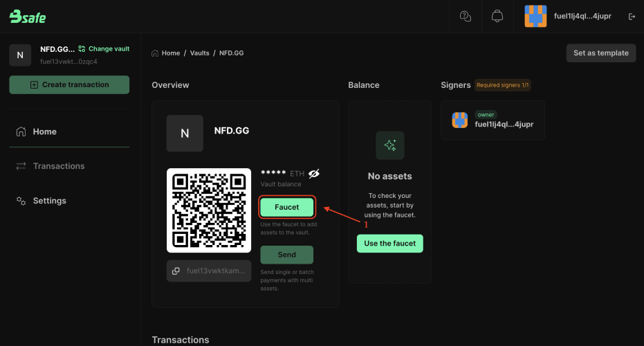Open the notifications bell
Viewport: 644px width, 346px height.
(x=497, y=16)
